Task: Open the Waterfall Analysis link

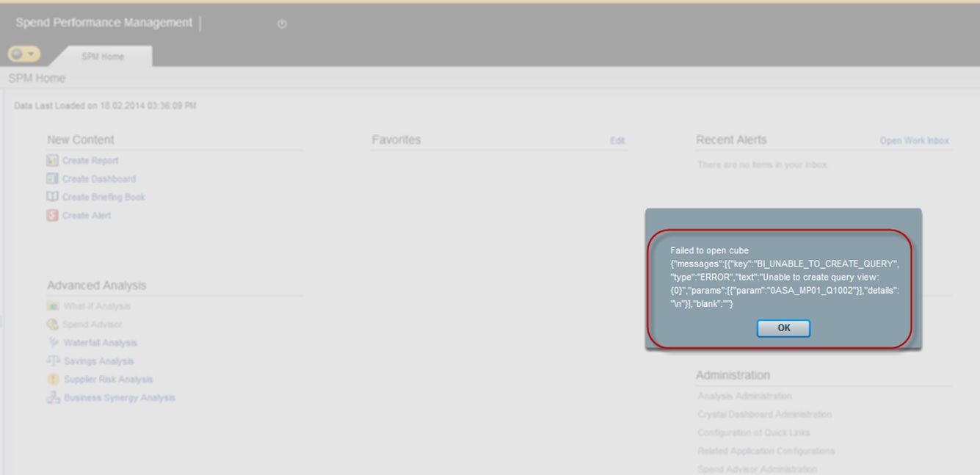Action: click(x=101, y=343)
